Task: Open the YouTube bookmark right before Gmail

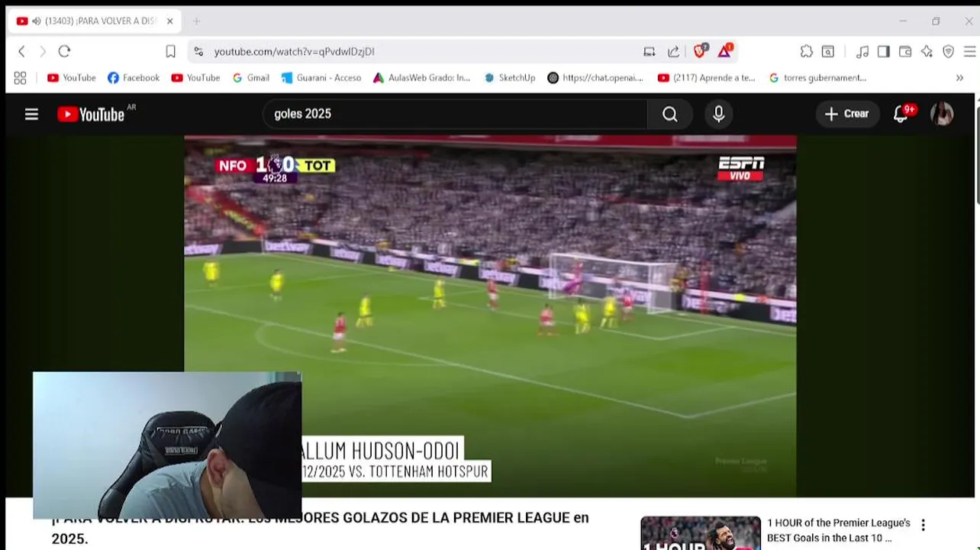Action: [x=195, y=78]
